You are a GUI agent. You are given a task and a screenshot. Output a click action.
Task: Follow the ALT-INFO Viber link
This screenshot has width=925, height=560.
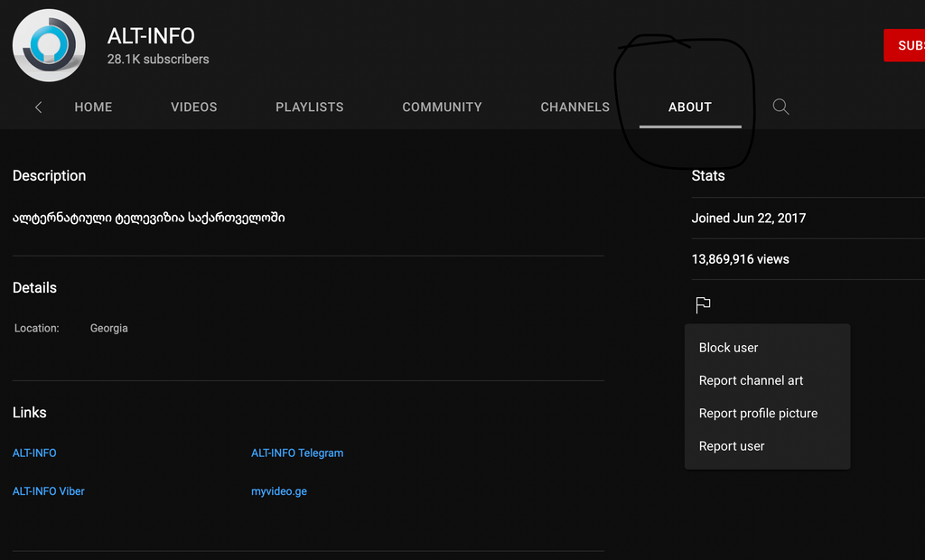[x=49, y=491]
